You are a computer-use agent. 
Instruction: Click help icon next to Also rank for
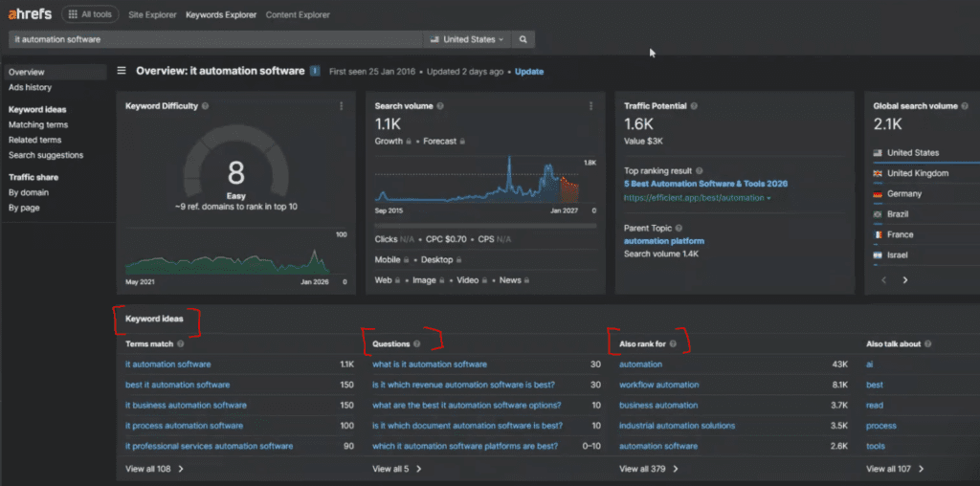pyautogui.click(x=674, y=343)
